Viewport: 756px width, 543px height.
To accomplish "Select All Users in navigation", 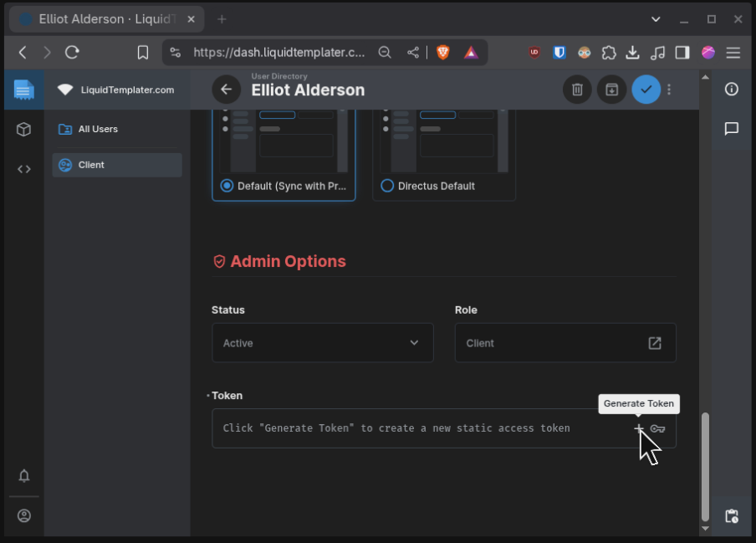I will pos(117,129).
